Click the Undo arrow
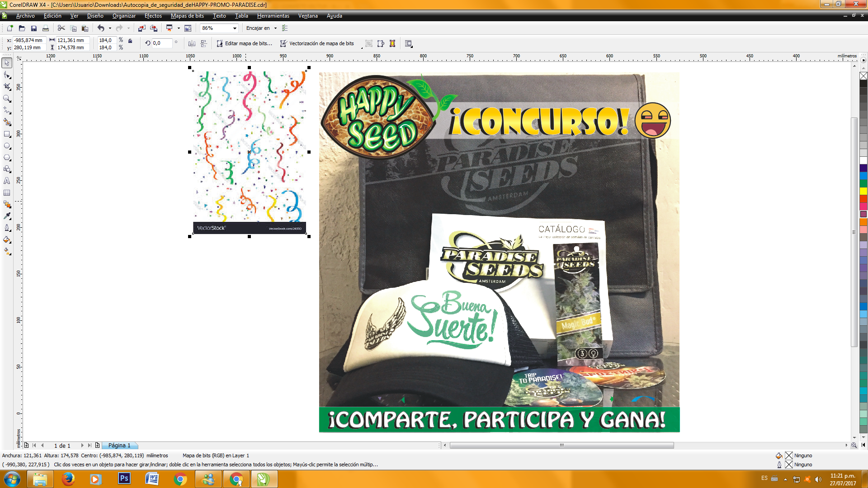The height and width of the screenshot is (488, 868). tap(101, 28)
